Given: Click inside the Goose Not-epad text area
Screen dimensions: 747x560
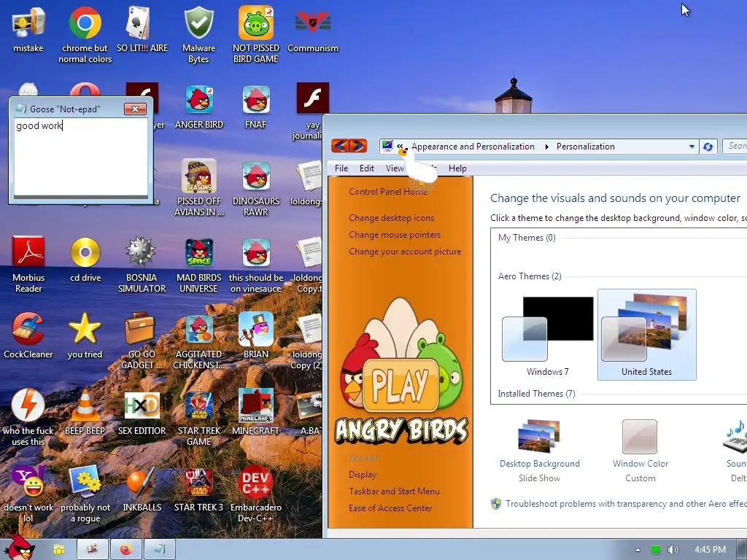Looking at the screenshot, I should pyautogui.click(x=80, y=157).
